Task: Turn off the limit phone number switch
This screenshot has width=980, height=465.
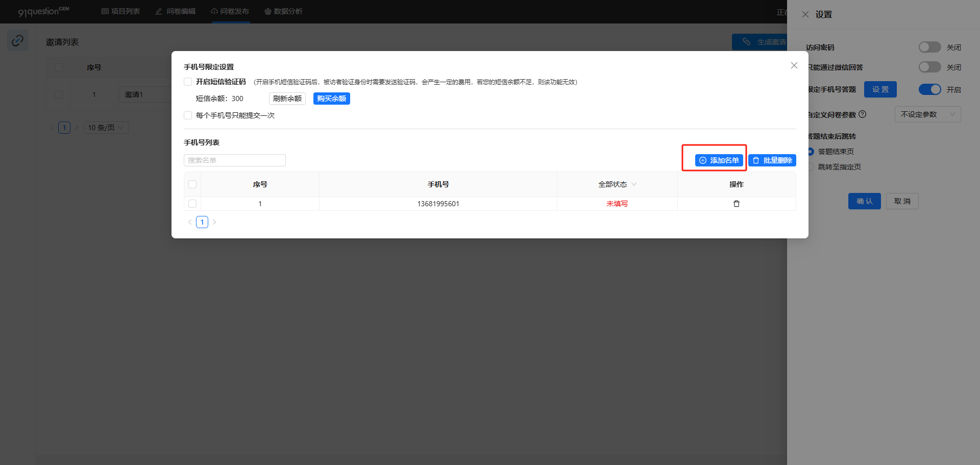Action: click(x=929, y=89)
